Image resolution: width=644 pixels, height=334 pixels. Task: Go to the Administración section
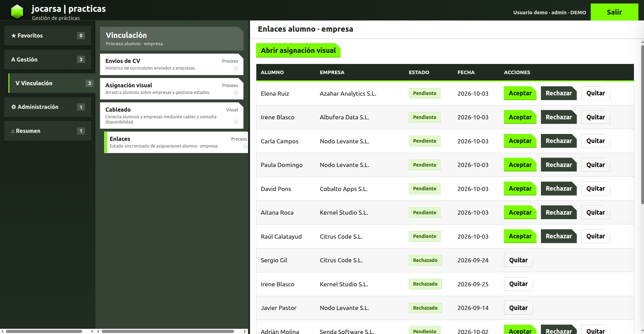point(48,107)
